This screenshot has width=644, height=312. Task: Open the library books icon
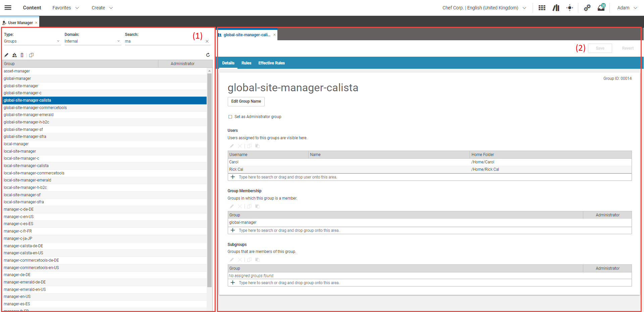coord(556,8)
